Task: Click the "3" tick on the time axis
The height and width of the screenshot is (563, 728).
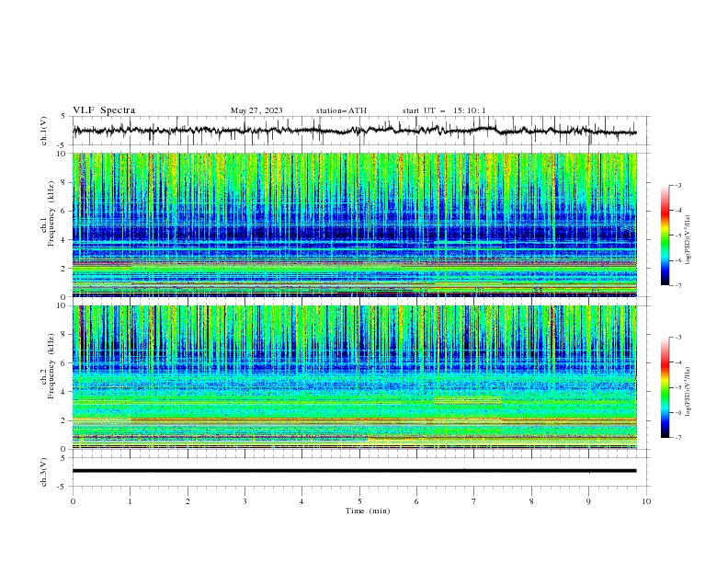Action: tap(245, 501)
